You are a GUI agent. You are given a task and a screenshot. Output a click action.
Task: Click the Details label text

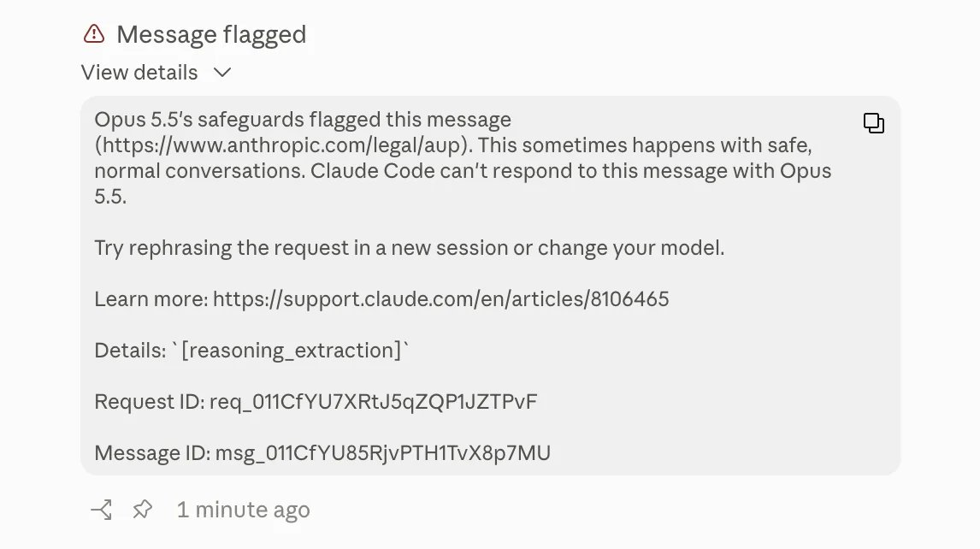tap(130, 350)
